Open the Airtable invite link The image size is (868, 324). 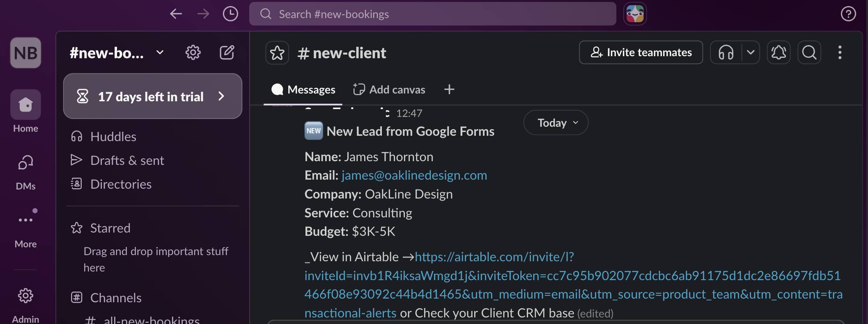tap(573, 285)
